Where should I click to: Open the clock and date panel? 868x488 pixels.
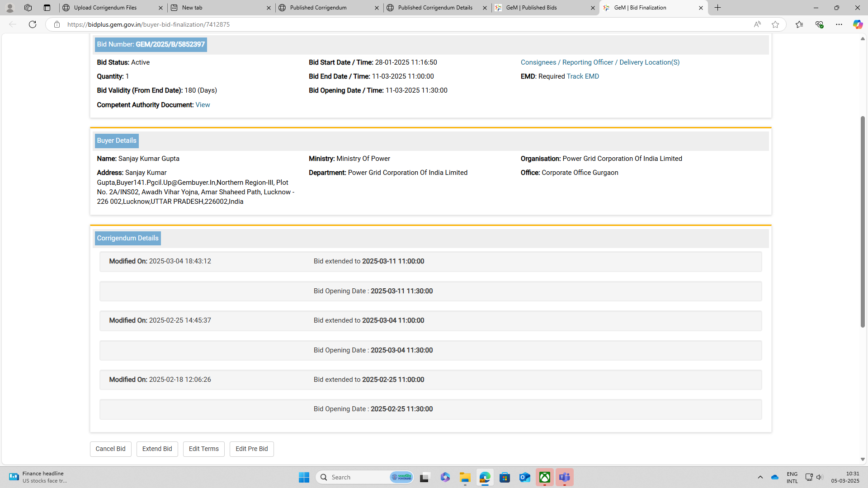tap(845, 477)
